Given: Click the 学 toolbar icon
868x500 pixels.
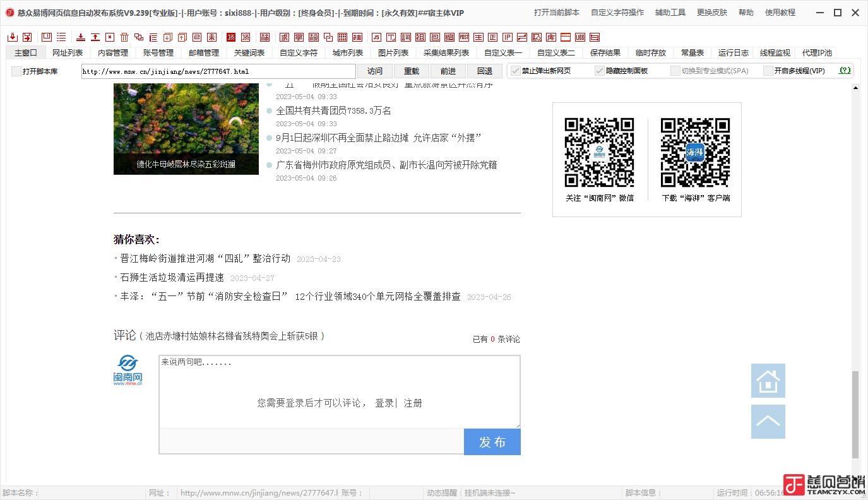Looking at the screenshot, I should (299, 37).
